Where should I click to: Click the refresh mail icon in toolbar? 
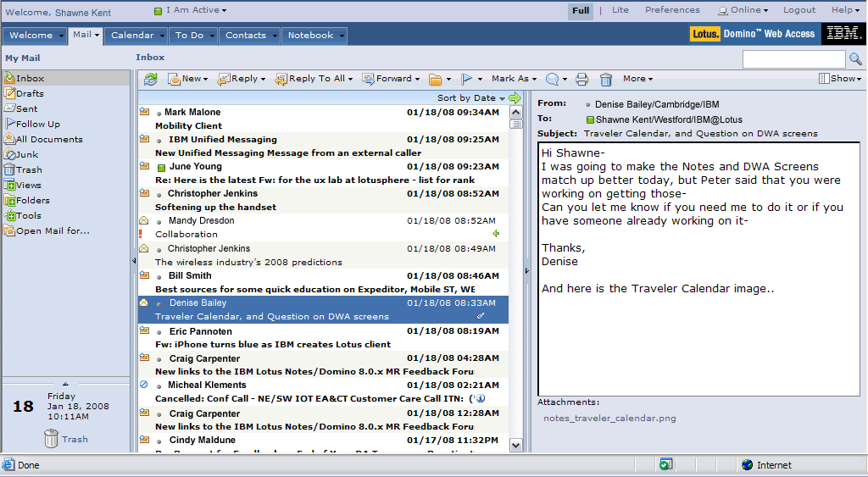tap(151, 79)
